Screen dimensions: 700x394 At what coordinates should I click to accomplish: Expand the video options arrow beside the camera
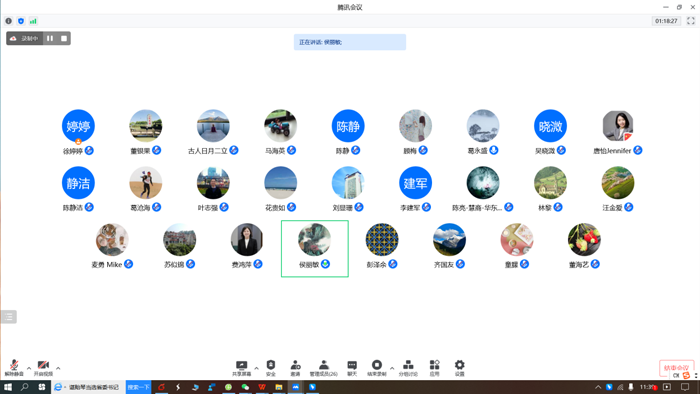click(58, 368)
